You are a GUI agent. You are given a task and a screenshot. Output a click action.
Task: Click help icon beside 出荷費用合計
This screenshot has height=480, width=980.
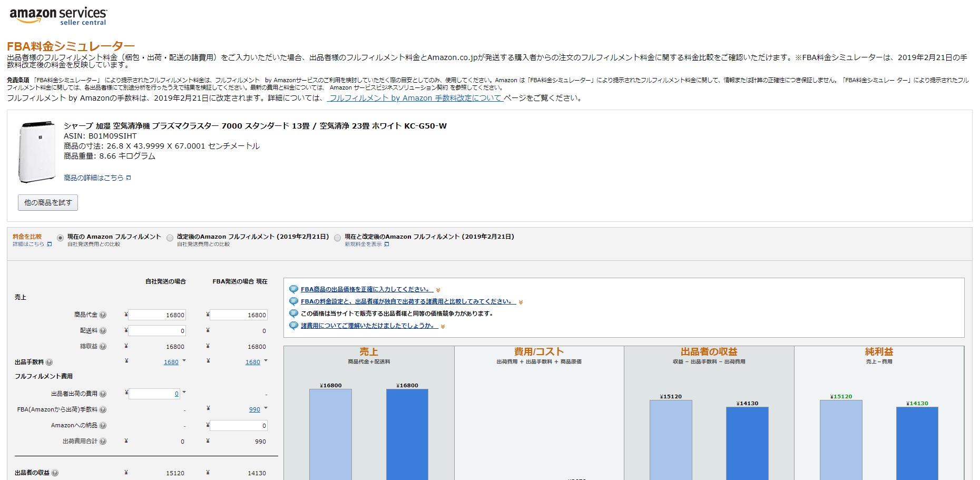103,442
